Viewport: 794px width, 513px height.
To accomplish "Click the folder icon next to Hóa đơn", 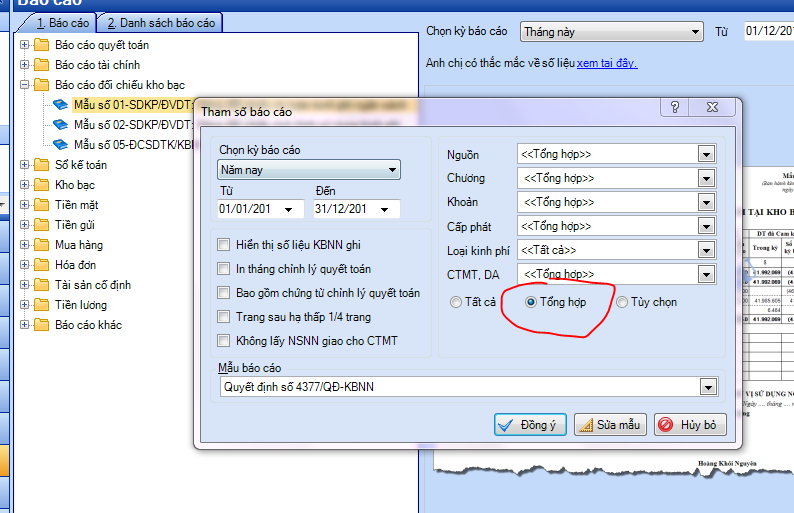I will [41, 265].
